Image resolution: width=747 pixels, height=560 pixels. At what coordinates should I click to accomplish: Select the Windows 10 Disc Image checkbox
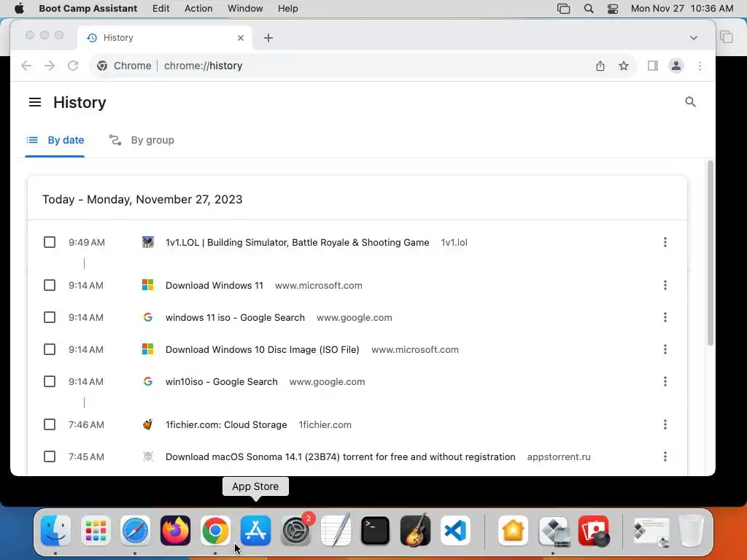point(50,349)
